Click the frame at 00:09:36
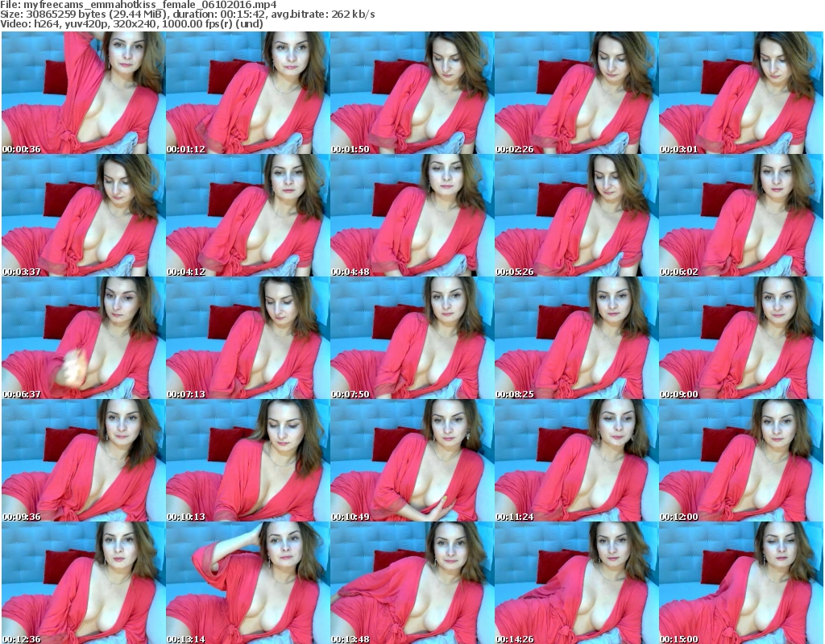The width and height of the screenshot is (825, 644). (x=83, y=460)
